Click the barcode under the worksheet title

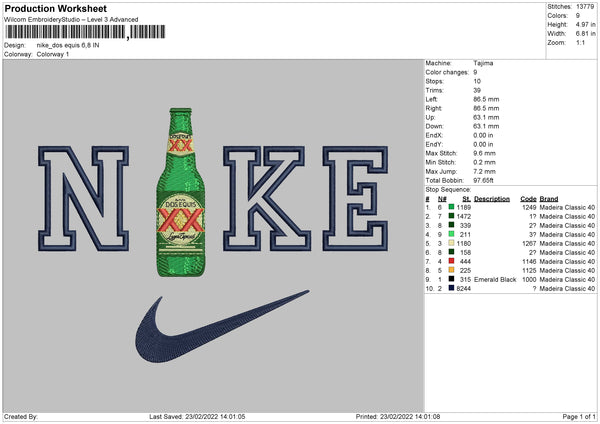tap(85, 32)
